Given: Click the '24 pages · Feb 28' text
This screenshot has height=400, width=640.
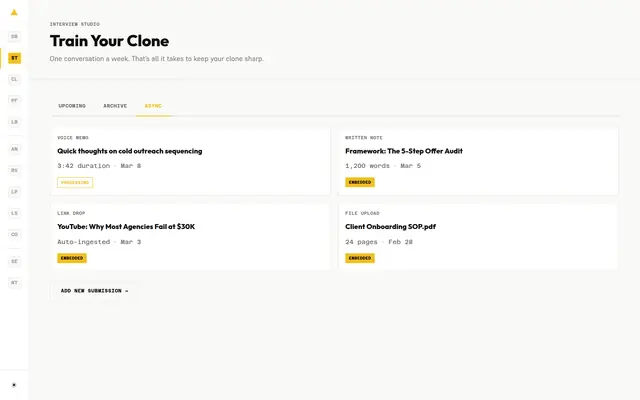Looking at the screenshot, I should click(x=379, y=242).
